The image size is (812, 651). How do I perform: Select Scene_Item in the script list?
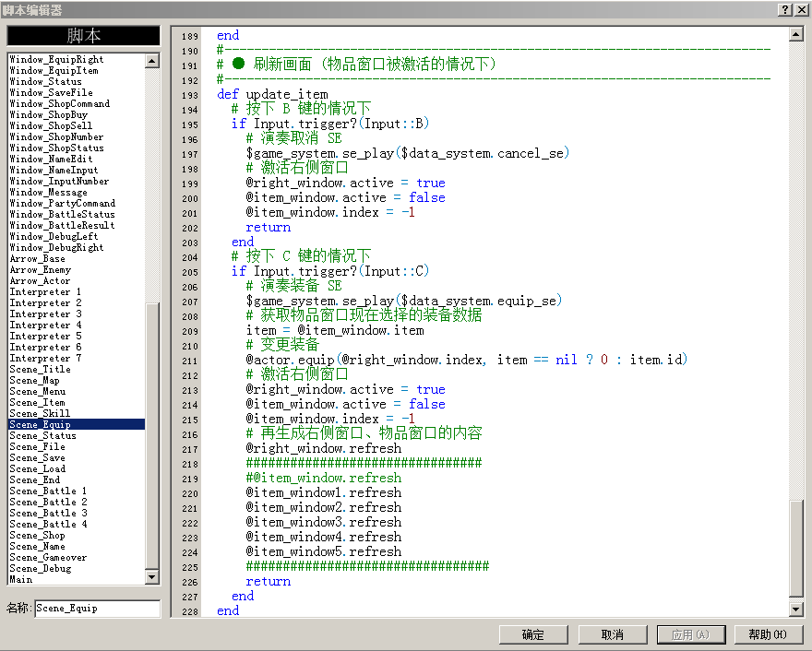click(x=76, y=403)
